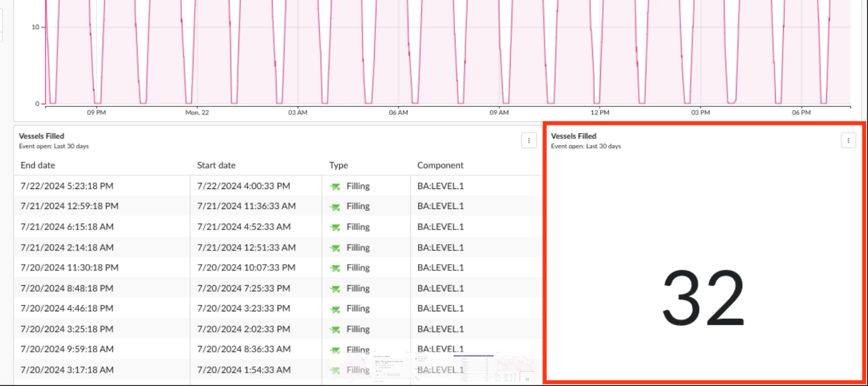Sort table by Type column header
Image resolution: width=868 pixels, height=386 pixels.
(x=338, y=165)
